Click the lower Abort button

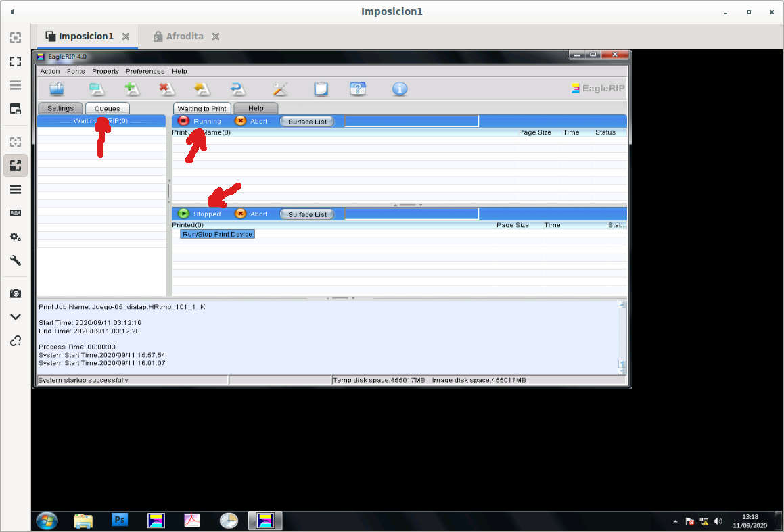(x=251, y=214)
